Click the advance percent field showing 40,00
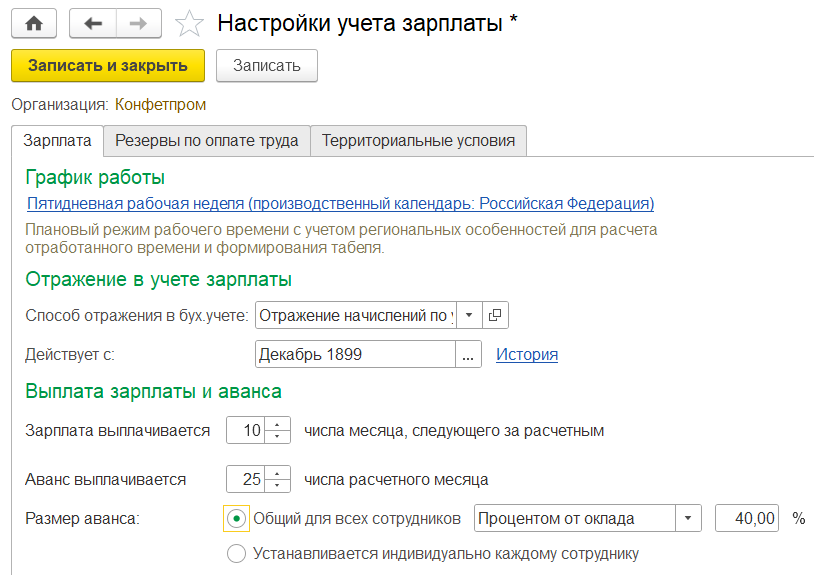Screen dimensions: 814x575 pyautogui.click(x=747, y=518)
